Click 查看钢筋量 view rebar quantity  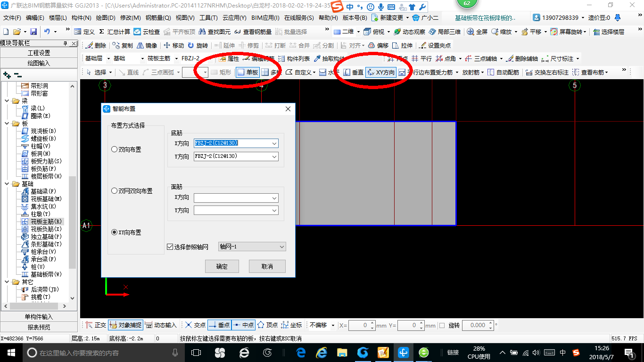[x=253, y=32]
